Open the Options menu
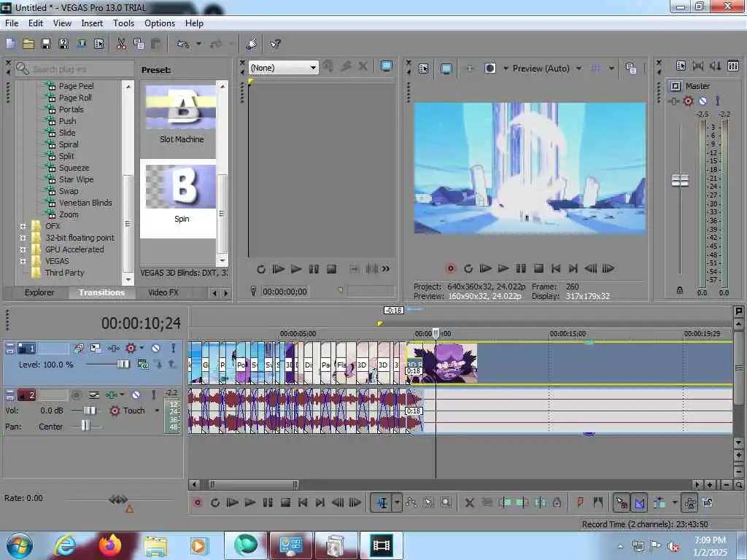 (160, 23)
